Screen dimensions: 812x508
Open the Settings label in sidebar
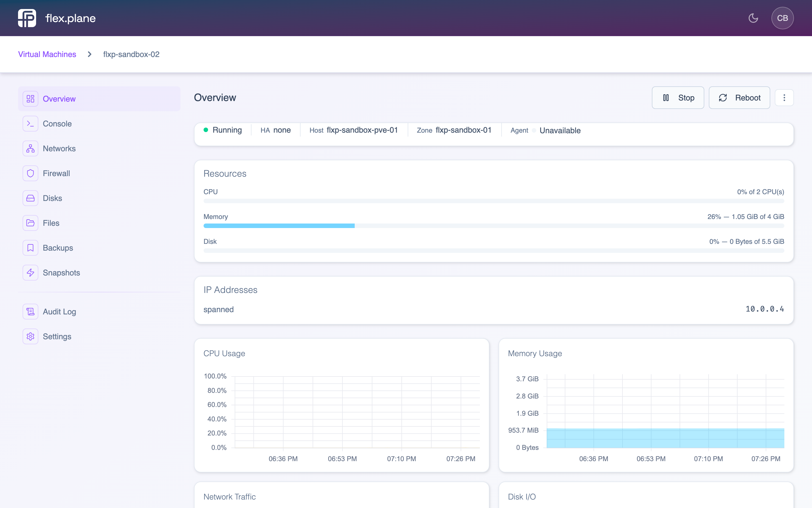click(57, 337)
